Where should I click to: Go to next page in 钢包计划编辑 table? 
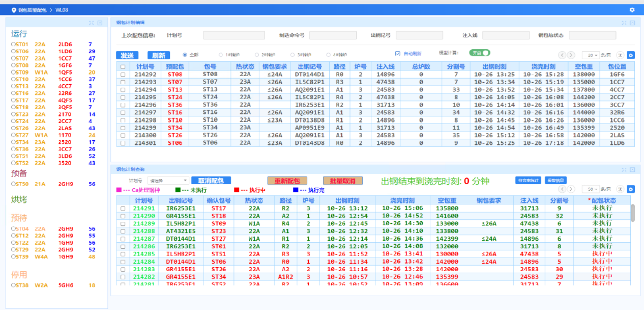pos(571,55)
